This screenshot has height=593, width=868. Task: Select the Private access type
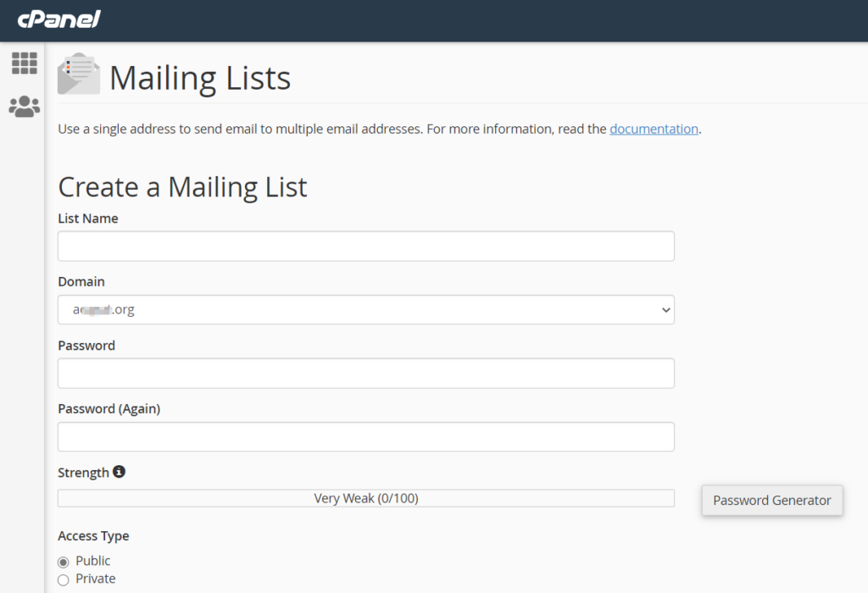(64, 579)
